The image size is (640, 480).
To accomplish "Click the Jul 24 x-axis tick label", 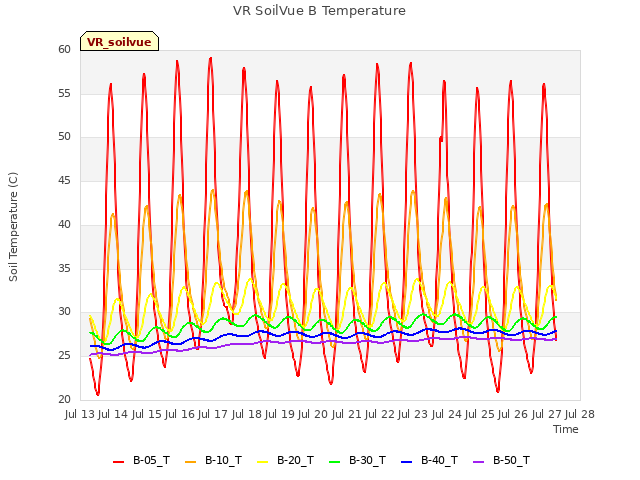I will click(x=448, y=414).
